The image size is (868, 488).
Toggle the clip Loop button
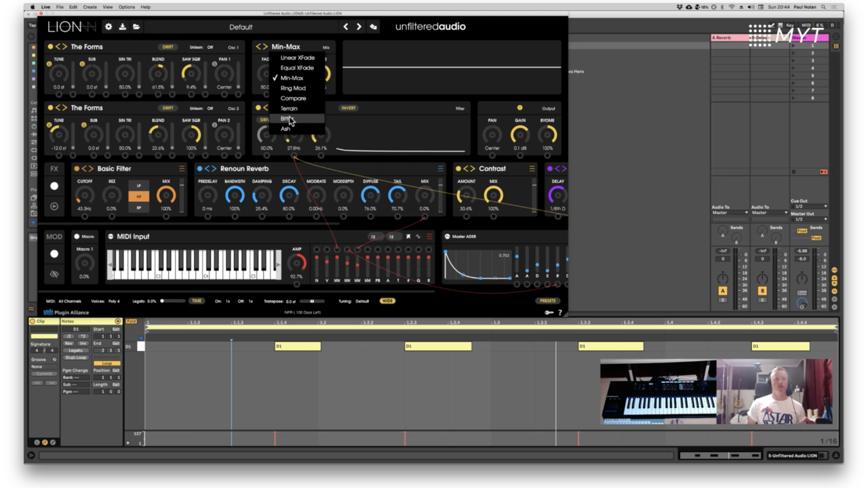coord(107,363)
